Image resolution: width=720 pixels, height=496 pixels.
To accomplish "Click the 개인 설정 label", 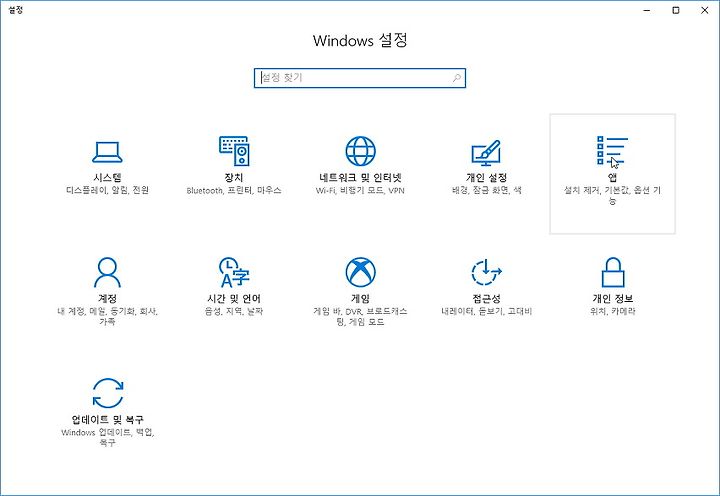I will coord(487,177).
